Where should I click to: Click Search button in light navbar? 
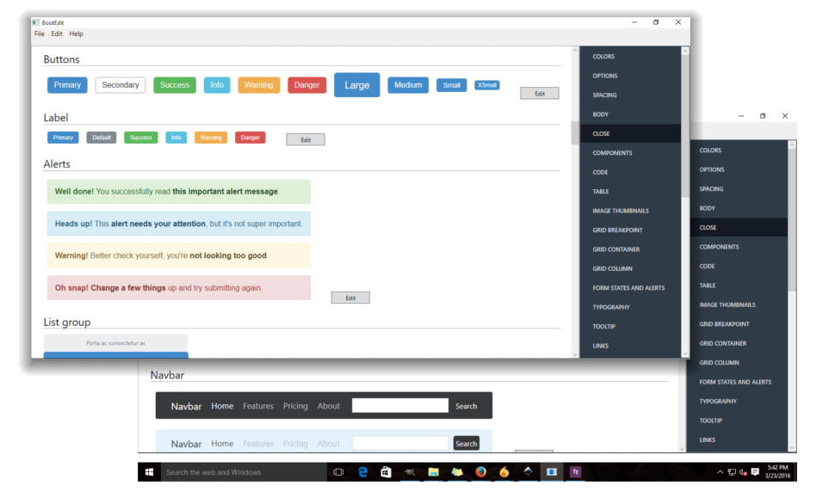click(466, 443)
